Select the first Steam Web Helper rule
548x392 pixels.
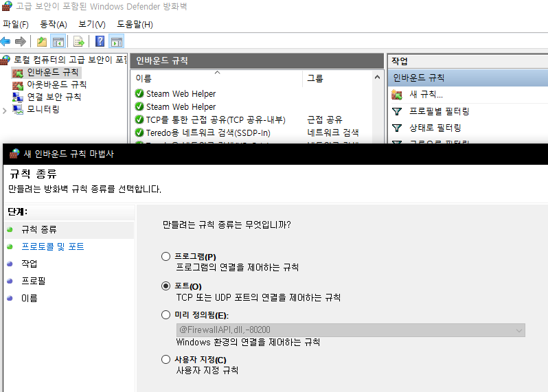[x=181, y=93]
